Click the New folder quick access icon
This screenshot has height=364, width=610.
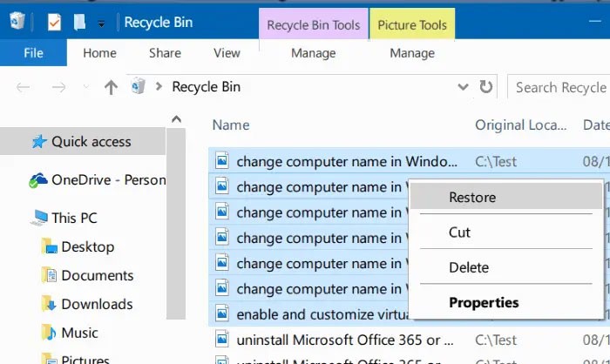click(x=79, y=23)
